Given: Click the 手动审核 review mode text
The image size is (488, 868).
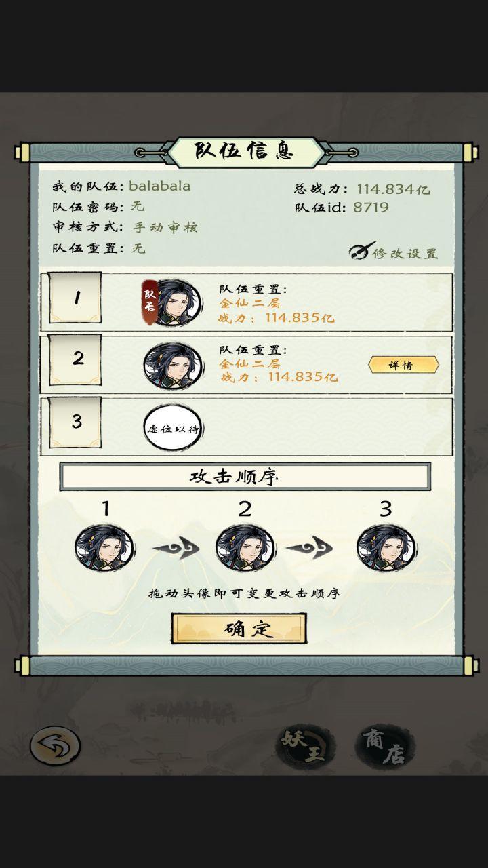Looking at the screenshot, I should coord(165,227).
